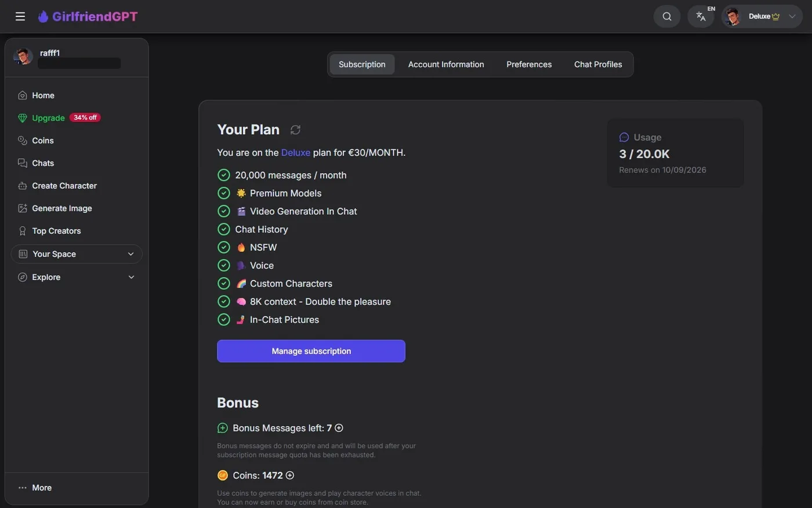Switch to Chat Profiles tab
The height and width of the screenshot is (508, 812).
pyautogui.click(x=598, y=64)
